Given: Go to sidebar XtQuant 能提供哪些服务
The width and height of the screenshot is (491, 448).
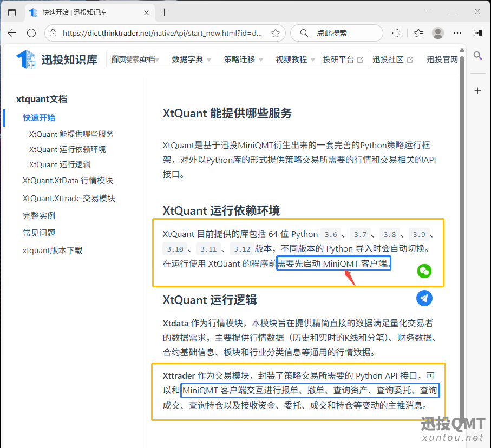Looking at the screenshot, I should [71, 134].
